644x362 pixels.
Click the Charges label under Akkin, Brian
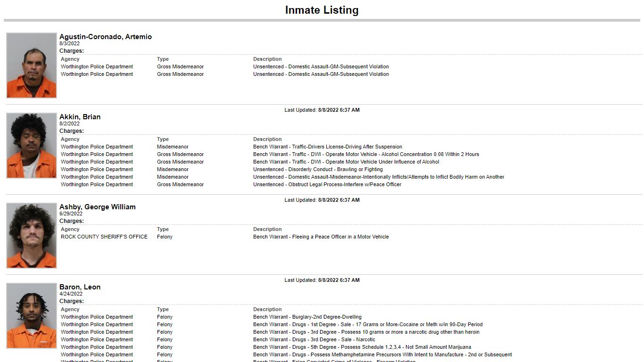(72, 131)
